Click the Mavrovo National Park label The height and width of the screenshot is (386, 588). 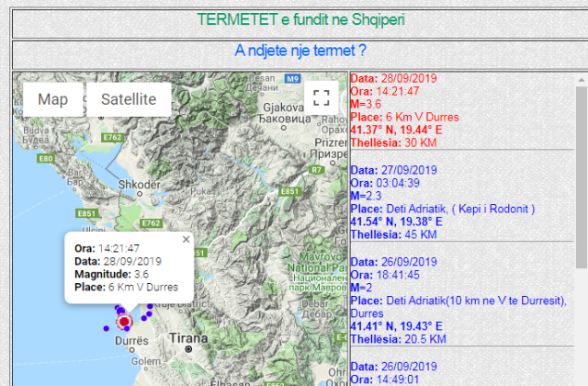click(x=317, y=272)
